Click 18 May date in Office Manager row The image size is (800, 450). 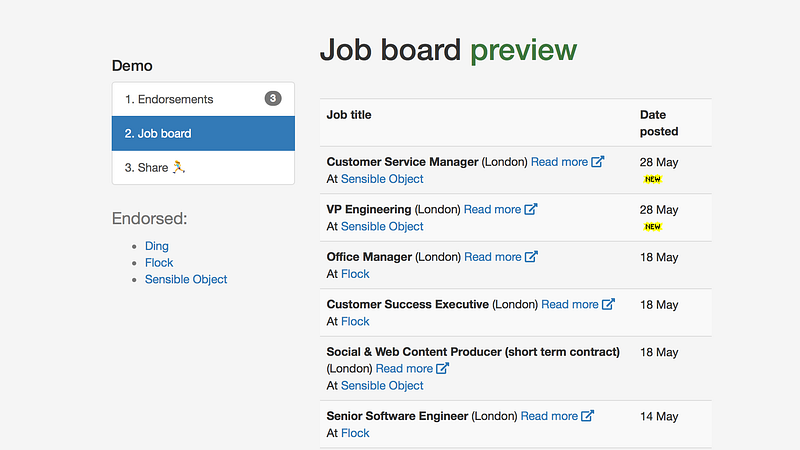(x=659, y=257)
